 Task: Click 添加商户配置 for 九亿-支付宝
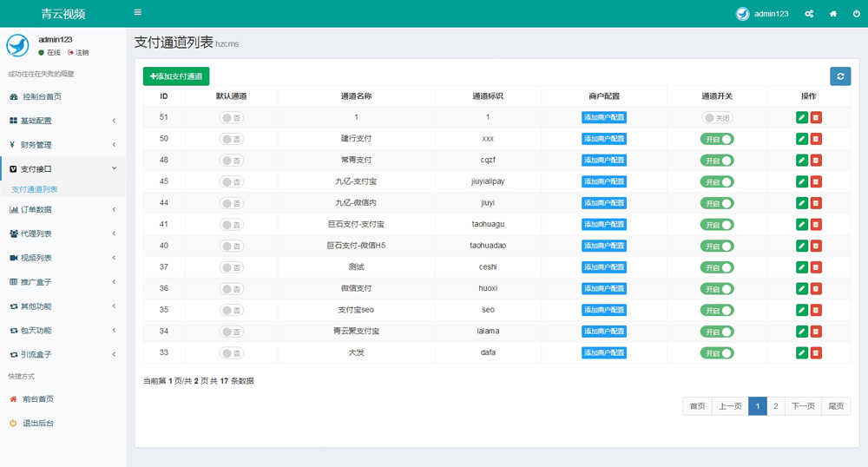(x=603, y=181)
